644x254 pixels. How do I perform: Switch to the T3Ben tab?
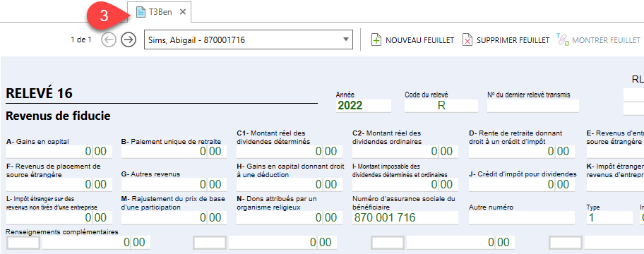coord(159,12)
